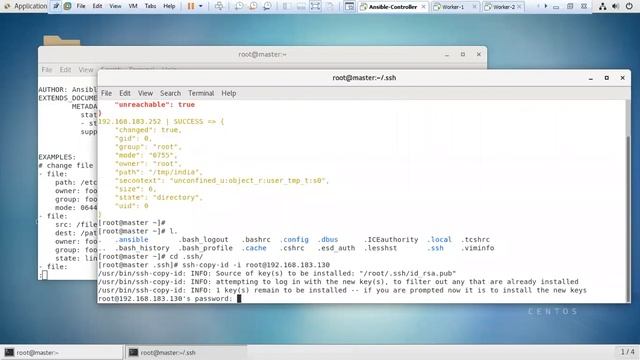640x360 pixels.
Task: Open the View menu in the back root@master:~ window
Action: [86, 70]
